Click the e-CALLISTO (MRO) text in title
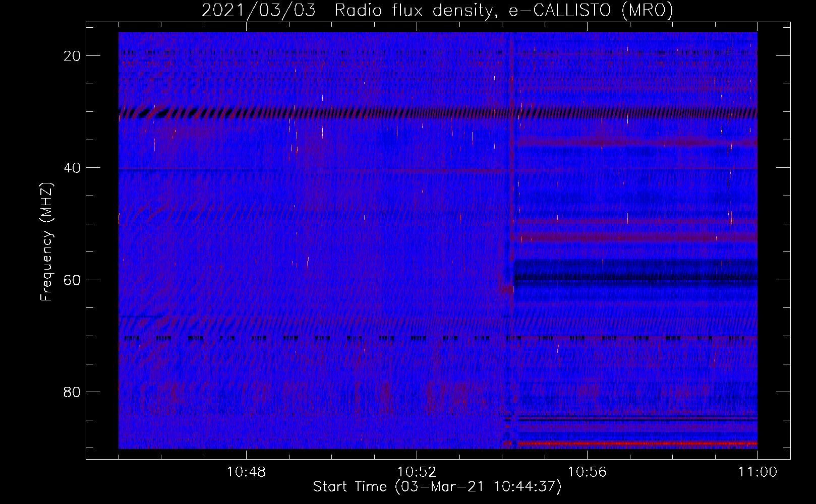Screen dimensions: 816x504 (591, 11)
